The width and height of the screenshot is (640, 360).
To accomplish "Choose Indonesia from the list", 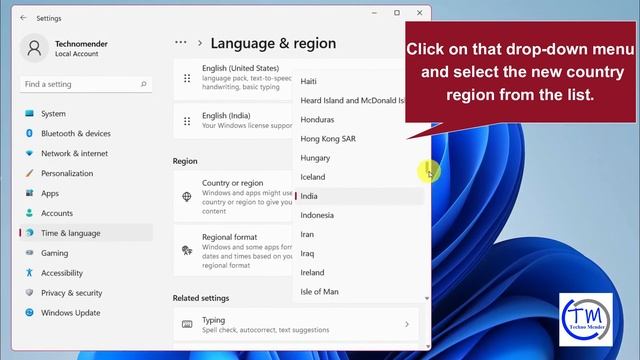I will click(317, 216).
